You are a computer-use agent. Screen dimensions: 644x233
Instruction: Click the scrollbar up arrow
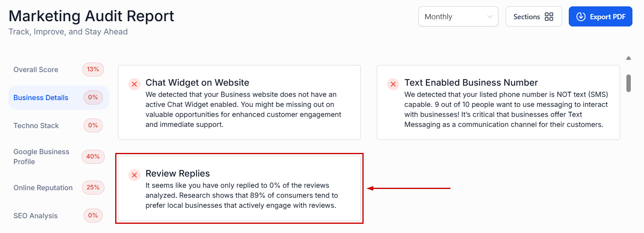(628, 58)
